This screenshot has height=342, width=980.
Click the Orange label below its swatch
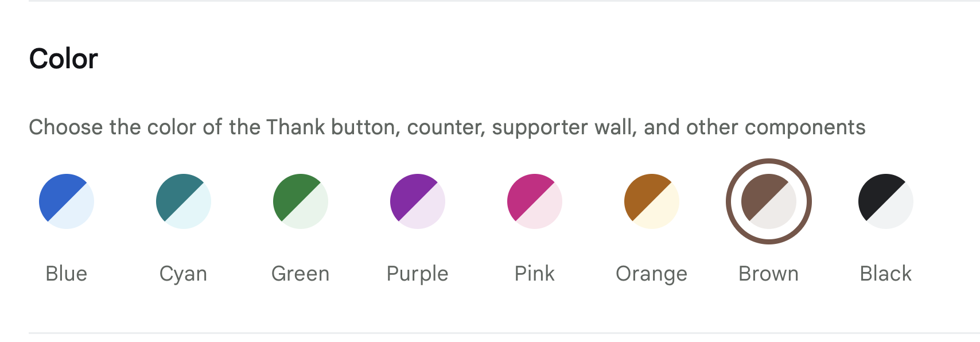click(x=651, y=273)
